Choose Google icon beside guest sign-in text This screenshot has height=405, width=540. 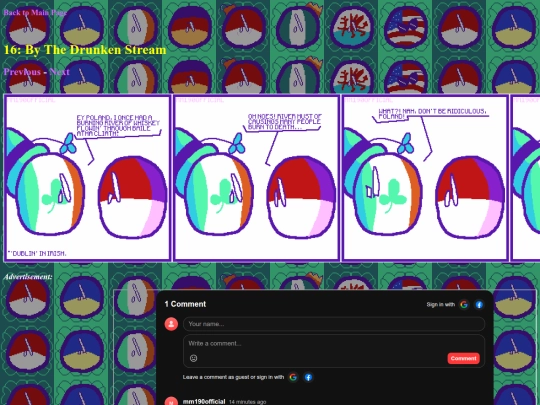click(x=293, y=377)
